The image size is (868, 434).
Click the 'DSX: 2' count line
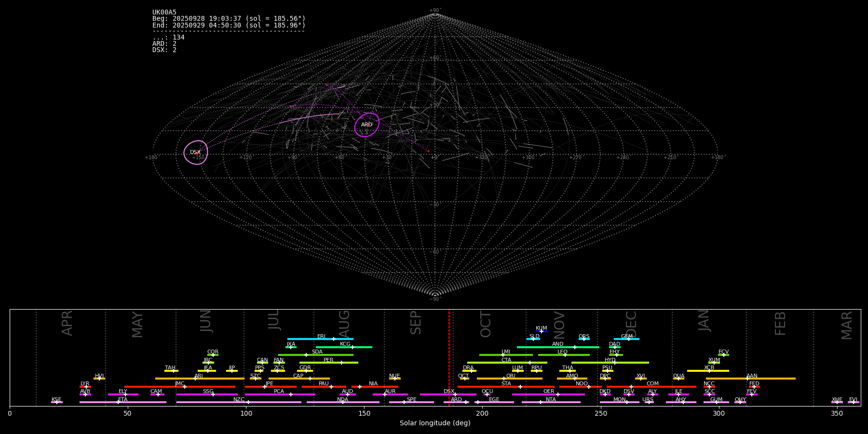click(164, 50)
